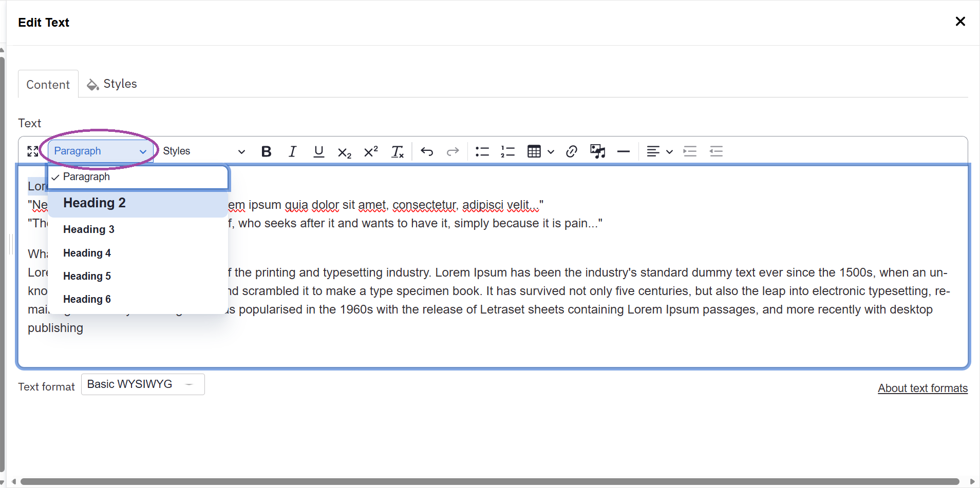Toggle underline formatting
The width and height of the screenshot is (980, 488).
[x=318, y=151]
